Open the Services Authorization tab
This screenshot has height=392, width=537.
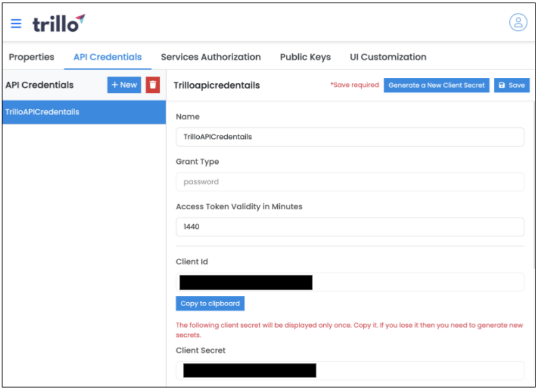[x=211, y=57]
